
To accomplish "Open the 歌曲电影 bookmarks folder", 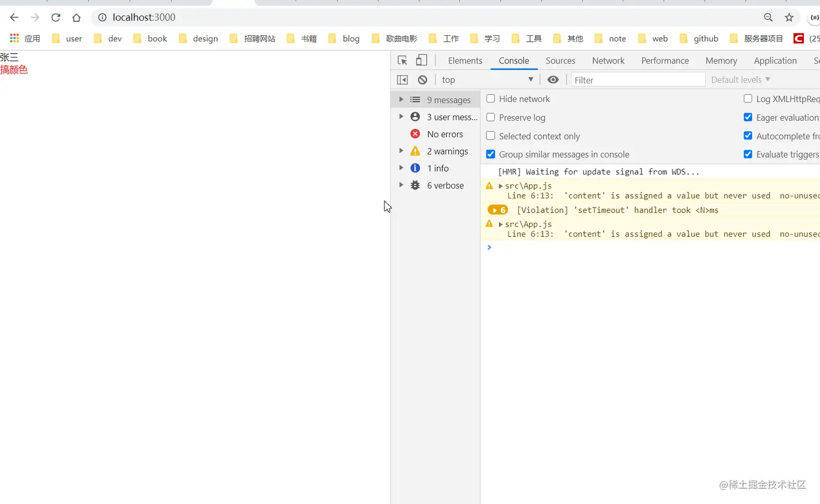I will point(394,38).
